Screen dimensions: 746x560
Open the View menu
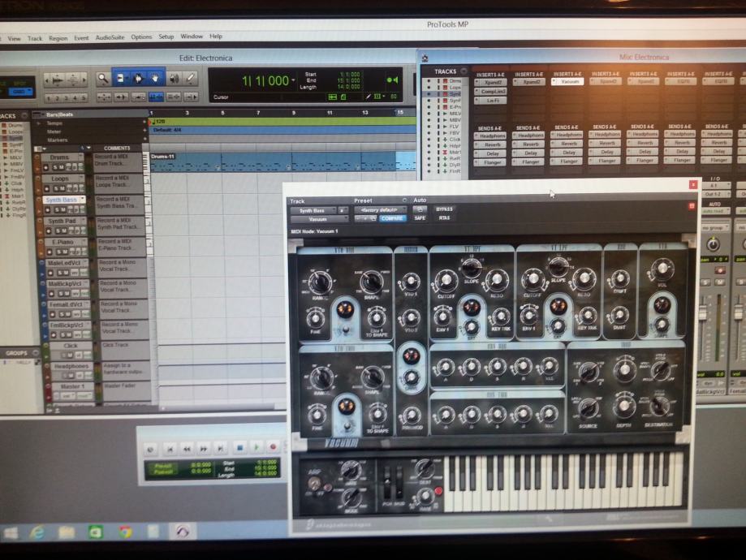coord(15,38)
